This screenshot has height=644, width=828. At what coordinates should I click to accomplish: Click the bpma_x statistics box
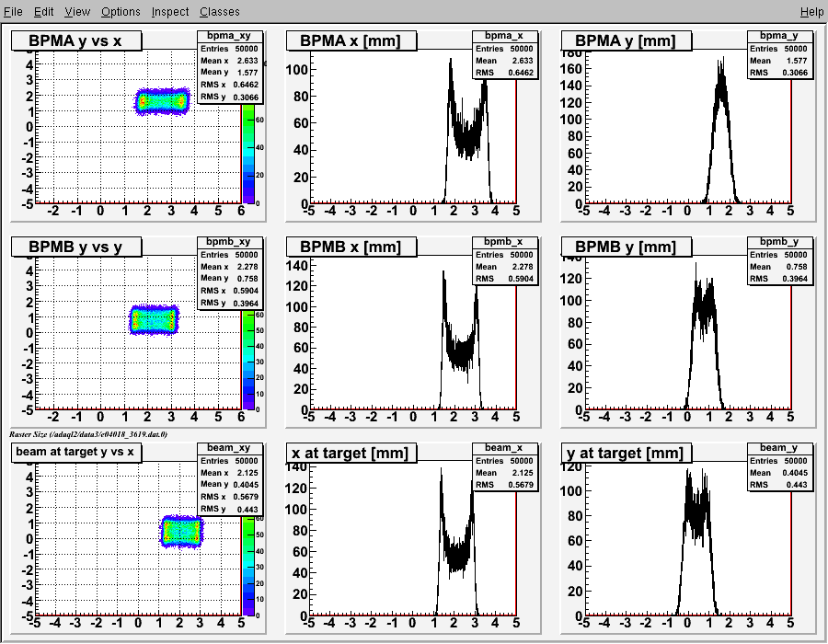505,54
